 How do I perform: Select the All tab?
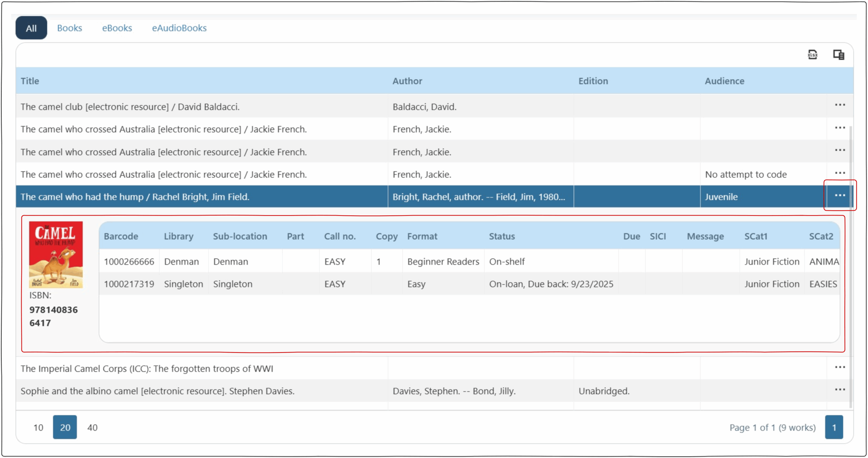point(31,28)
